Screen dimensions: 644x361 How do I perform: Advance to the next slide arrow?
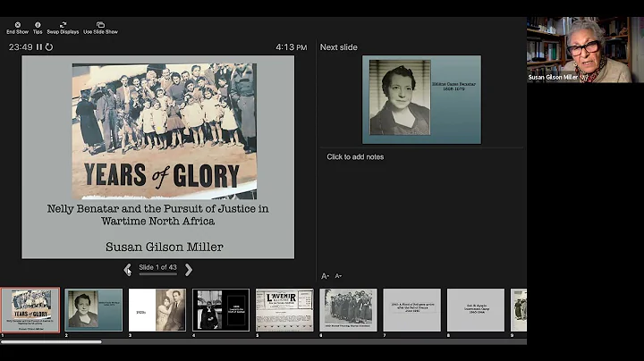coord(189,270)
